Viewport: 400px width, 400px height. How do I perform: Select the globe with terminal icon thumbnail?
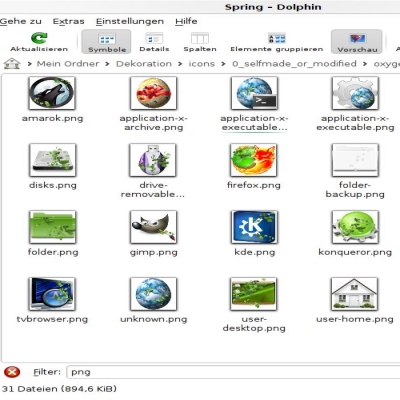click(x=254, y=93)
